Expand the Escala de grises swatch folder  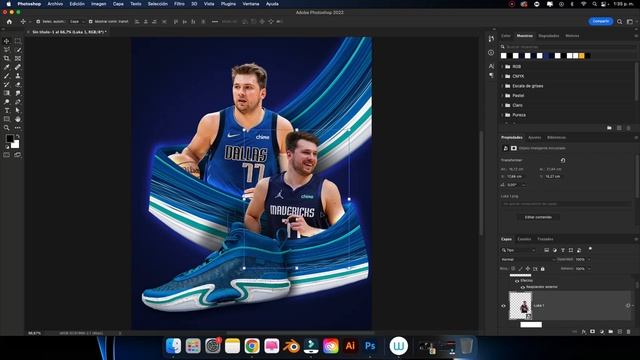coord(502,86)
